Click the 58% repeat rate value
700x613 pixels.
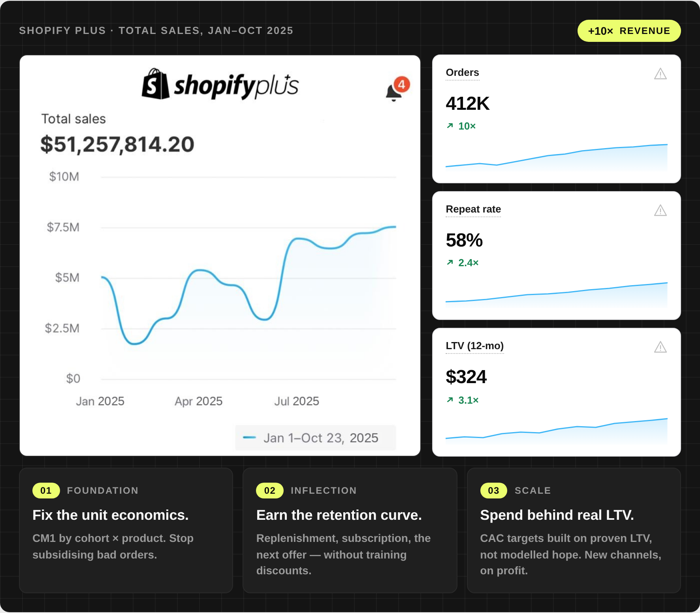pyautogui.click(x=464, y=240)
